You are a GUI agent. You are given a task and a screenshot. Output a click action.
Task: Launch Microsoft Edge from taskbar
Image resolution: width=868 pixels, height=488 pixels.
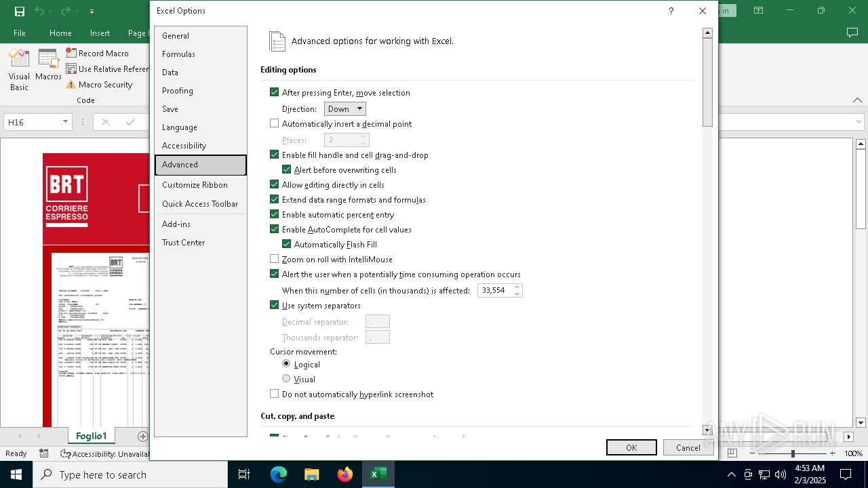pyautogui.click(x=279, y=474)
